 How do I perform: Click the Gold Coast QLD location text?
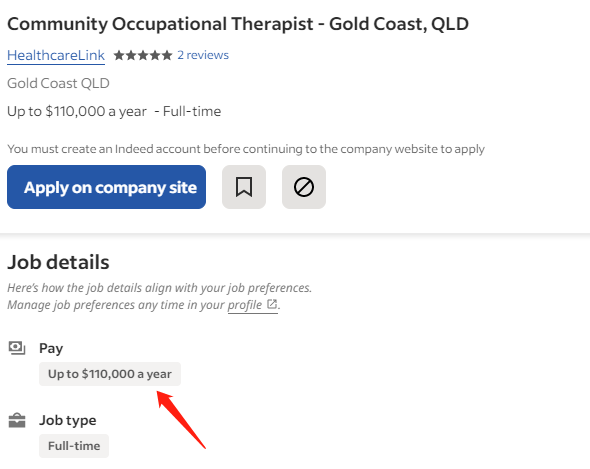click(58, 83)
